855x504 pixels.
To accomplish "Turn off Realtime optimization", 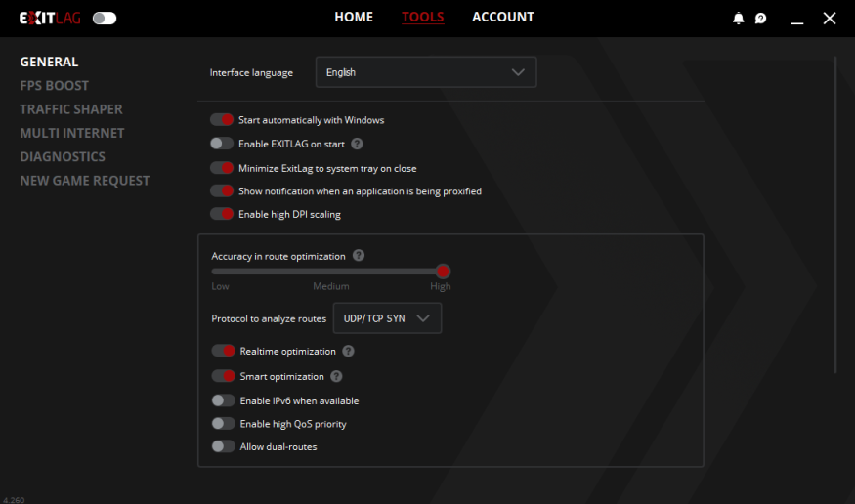I will point(223,351).
